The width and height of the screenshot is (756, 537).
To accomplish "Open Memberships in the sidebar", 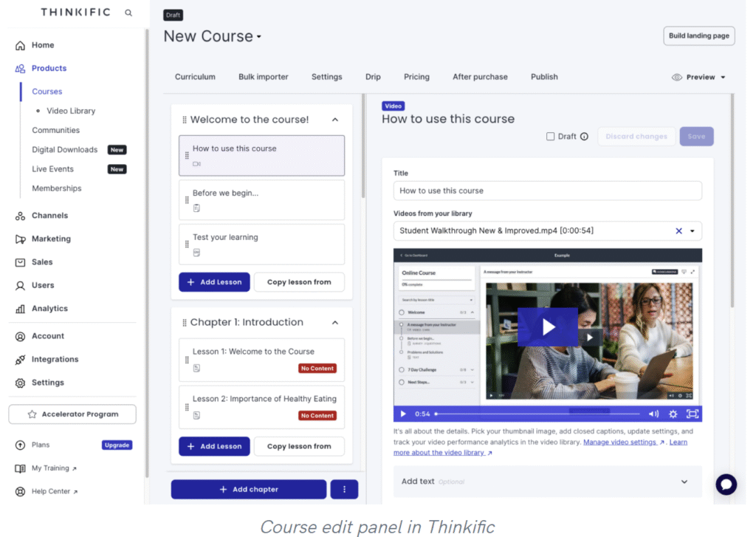I will coord(56,188).
